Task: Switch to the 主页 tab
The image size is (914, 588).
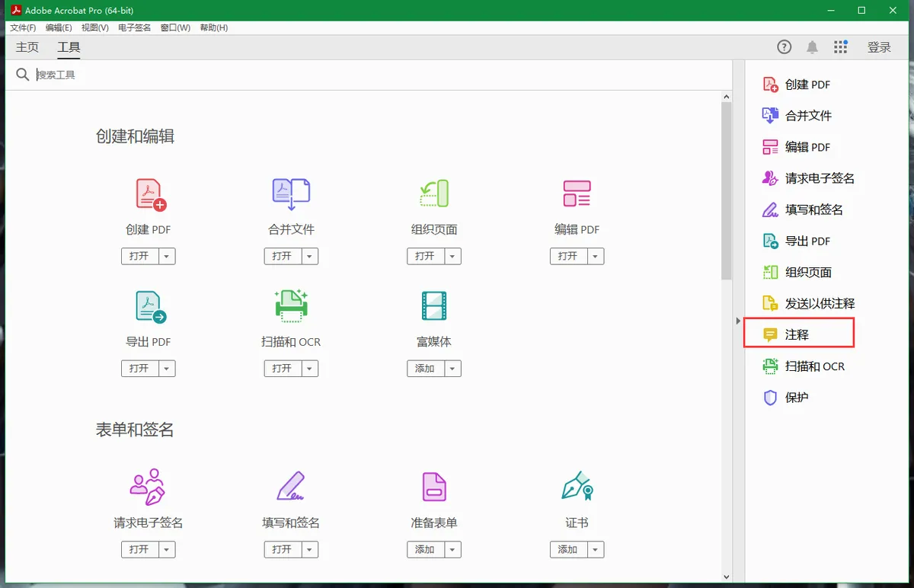Action: (27, 47)
